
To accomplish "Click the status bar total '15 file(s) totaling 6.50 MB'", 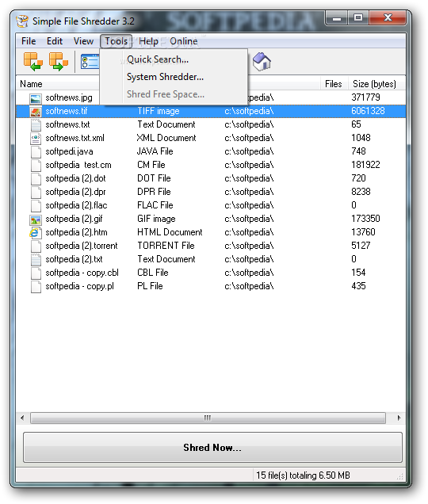I will click(x=303, y=475).
